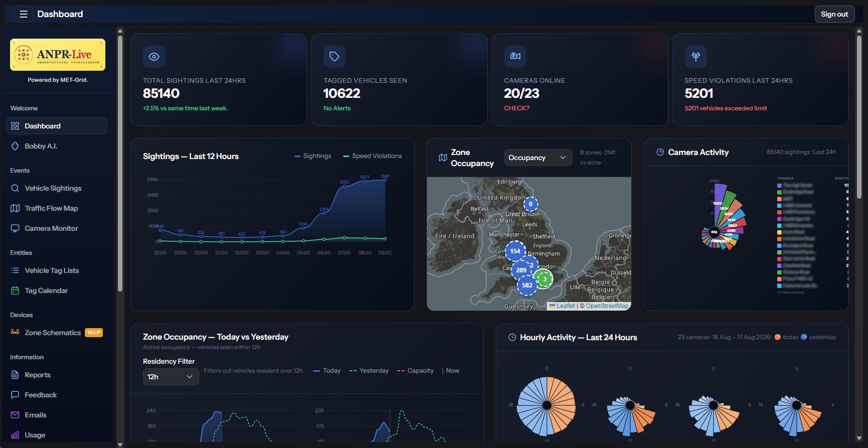Select Dashboard in the sidebar
868x448 pixels.
pos(57,126)
